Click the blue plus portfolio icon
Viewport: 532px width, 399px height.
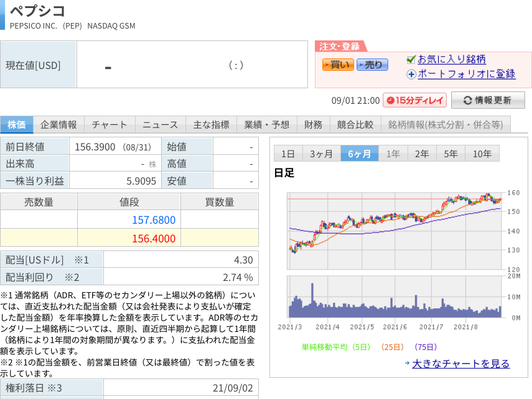click(411, 74)
